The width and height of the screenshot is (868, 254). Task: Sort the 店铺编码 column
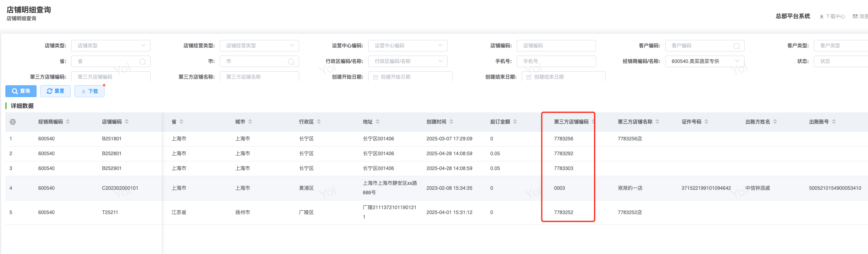[127, 122]
